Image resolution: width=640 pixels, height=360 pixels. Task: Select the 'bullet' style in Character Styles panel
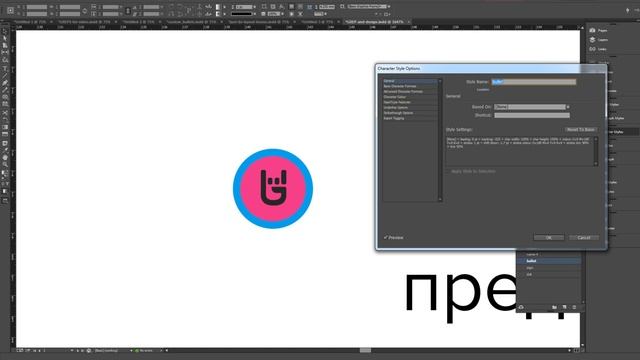pos(549,261)
